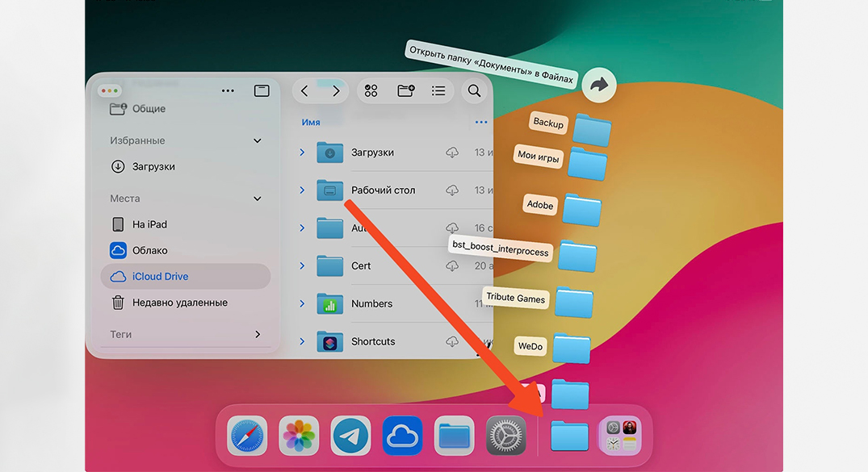
Task: Collapse the Избранные section
Action: point(258,141)
